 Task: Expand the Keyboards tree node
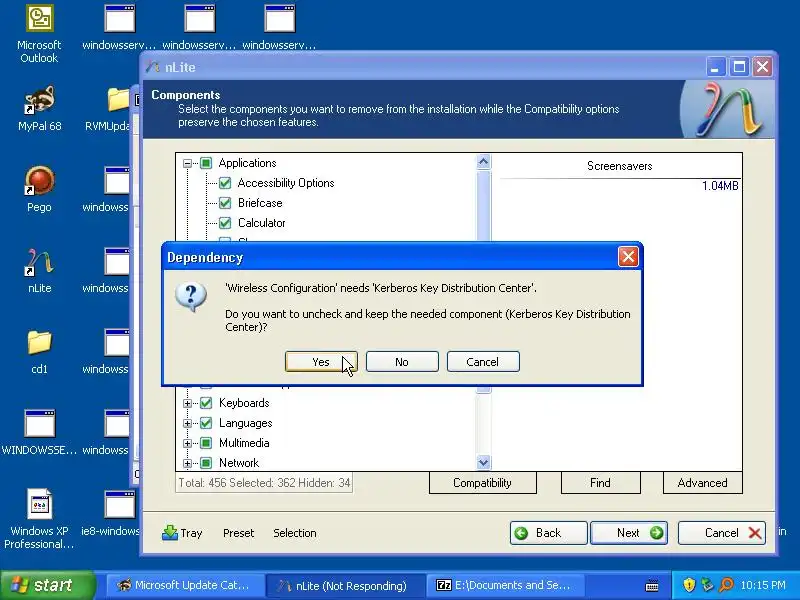tap(187, 403)
